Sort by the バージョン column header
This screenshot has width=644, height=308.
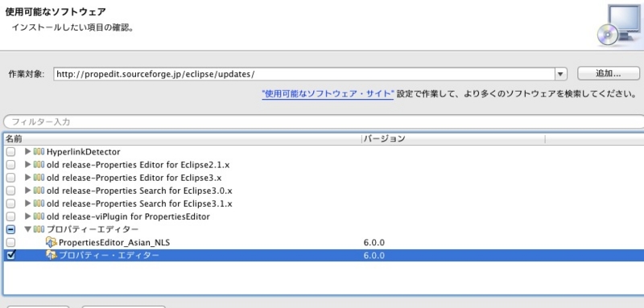click(x=453, y=138)
